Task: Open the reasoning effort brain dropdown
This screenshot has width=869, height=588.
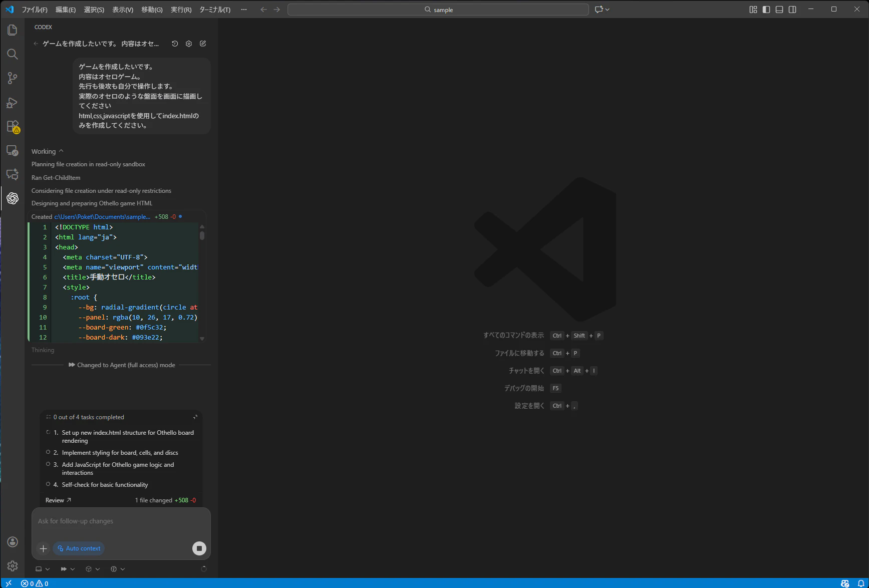Action: pyautogui.click(x=118, y=569)
